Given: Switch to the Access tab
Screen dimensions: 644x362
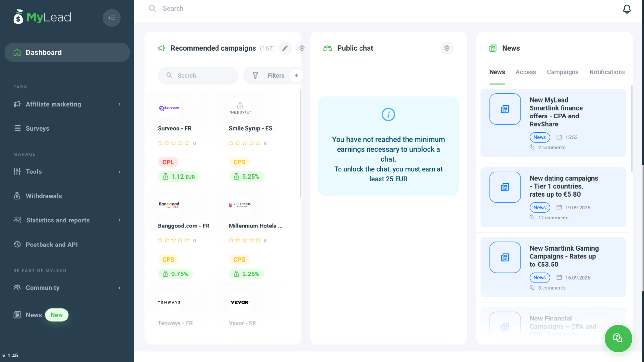Looking at the screenshot, I should pyautogui.click(x=526, y=72).
